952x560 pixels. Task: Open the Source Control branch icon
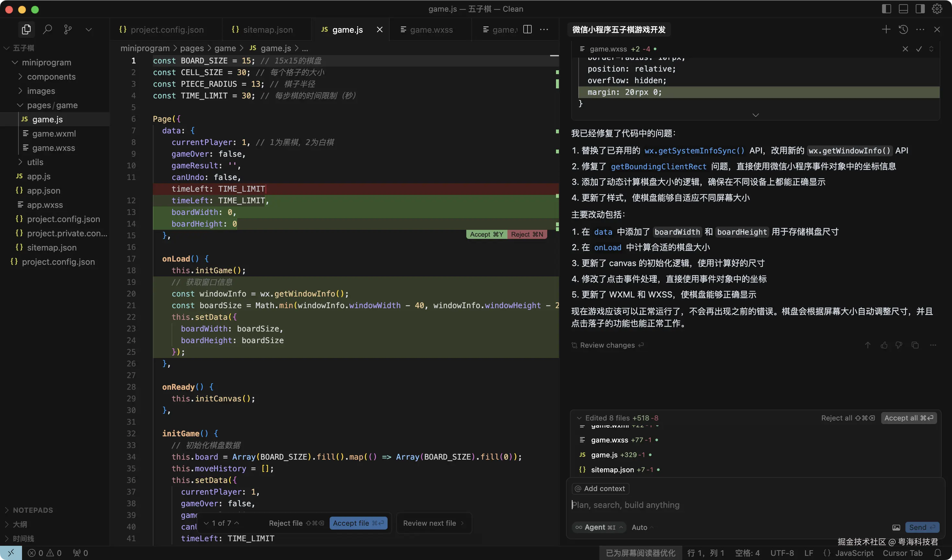tap(68, 29)
